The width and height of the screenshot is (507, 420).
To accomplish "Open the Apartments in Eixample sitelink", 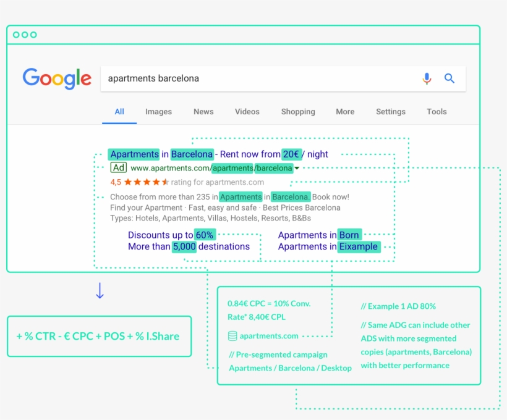I will click(x=328, y=246).
